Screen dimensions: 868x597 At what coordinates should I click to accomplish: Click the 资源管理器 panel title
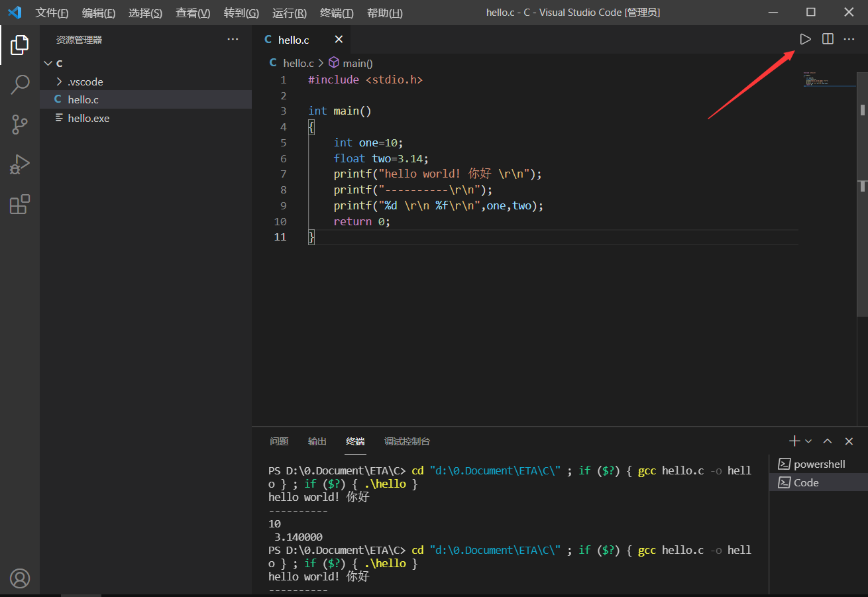coord(79,40)
